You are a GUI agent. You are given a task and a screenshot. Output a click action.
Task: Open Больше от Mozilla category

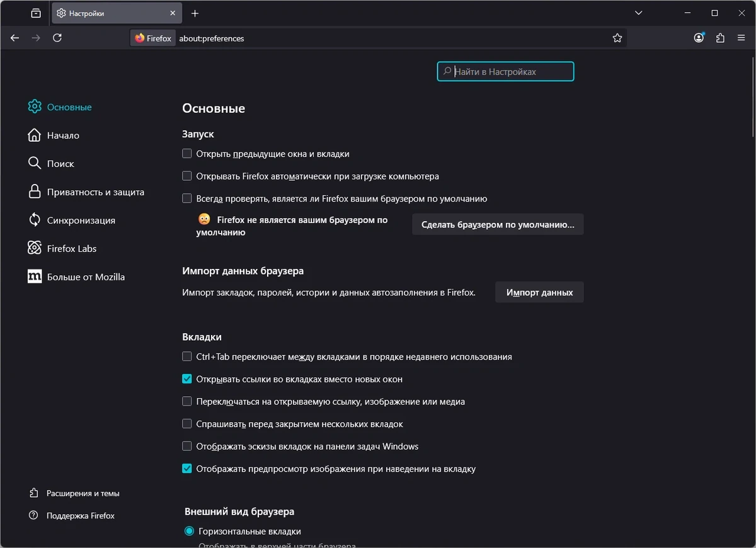[76, 277]
